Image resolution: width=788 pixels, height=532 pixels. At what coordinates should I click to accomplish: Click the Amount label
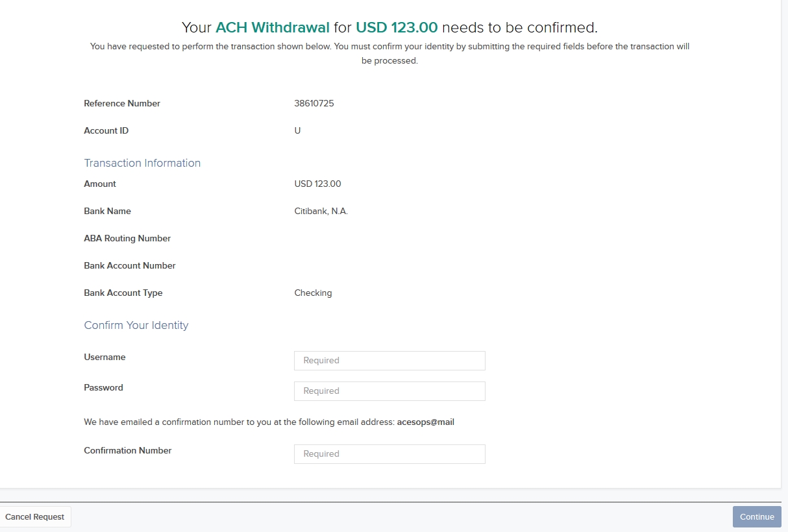[x=100, y=184]
